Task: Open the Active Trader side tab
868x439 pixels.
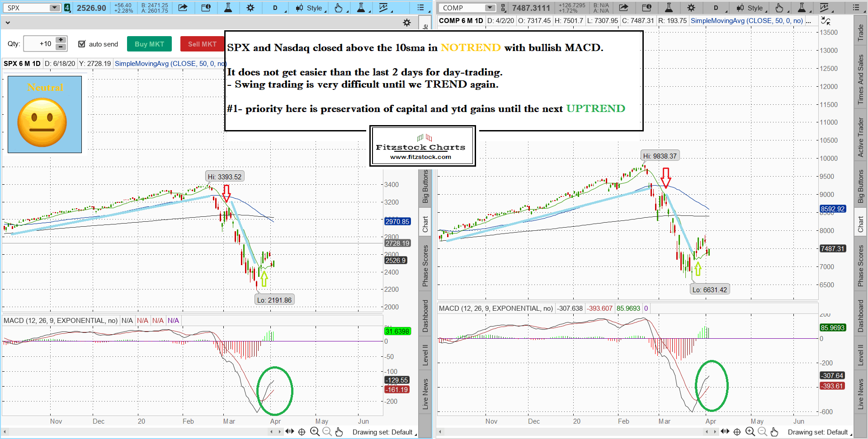Action: click(861, 137)
